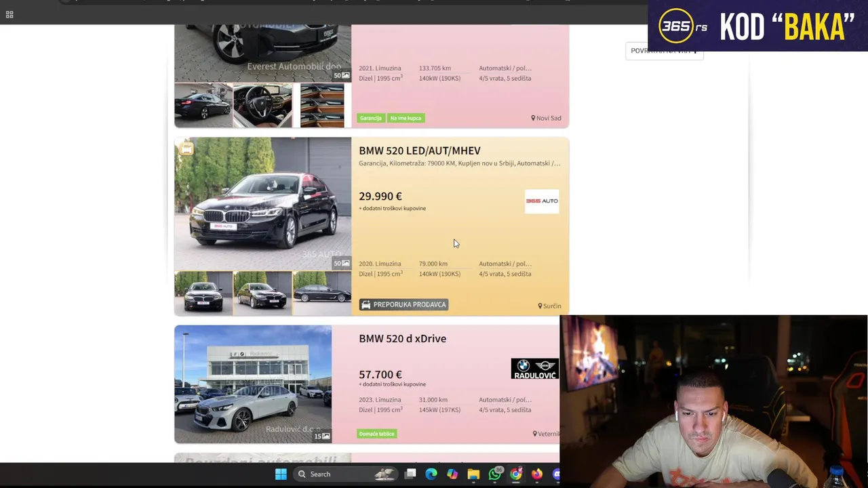Launch Microsoft Edge from the taskbar
The image size is (868, 488).
[x=431, y=474]
